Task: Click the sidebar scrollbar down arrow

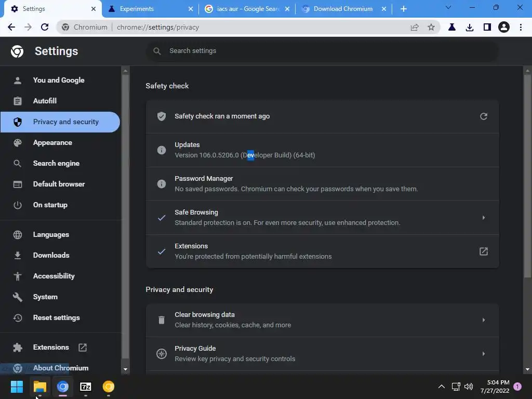Action: point(125,369)
